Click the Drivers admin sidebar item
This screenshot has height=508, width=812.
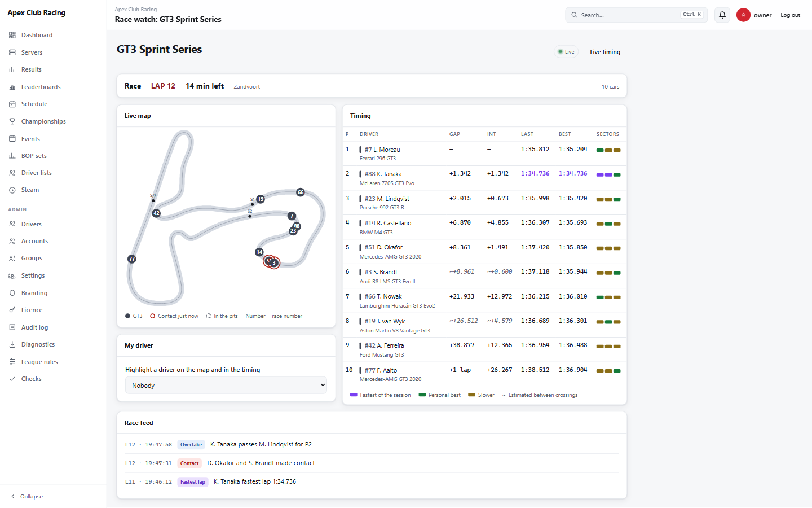32,224
